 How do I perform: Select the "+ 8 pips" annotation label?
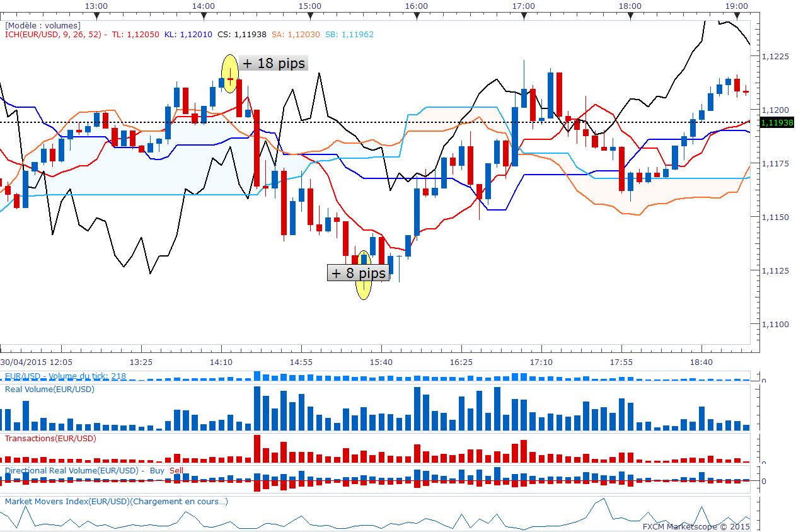pyautogui.click(x=358, y=273)
